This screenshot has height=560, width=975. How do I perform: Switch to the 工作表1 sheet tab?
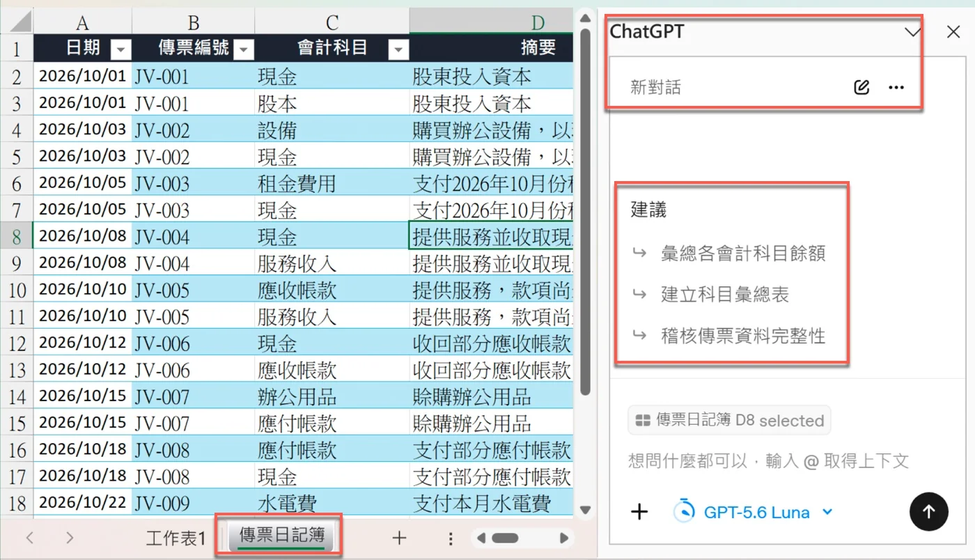click(x=176, y=538)
